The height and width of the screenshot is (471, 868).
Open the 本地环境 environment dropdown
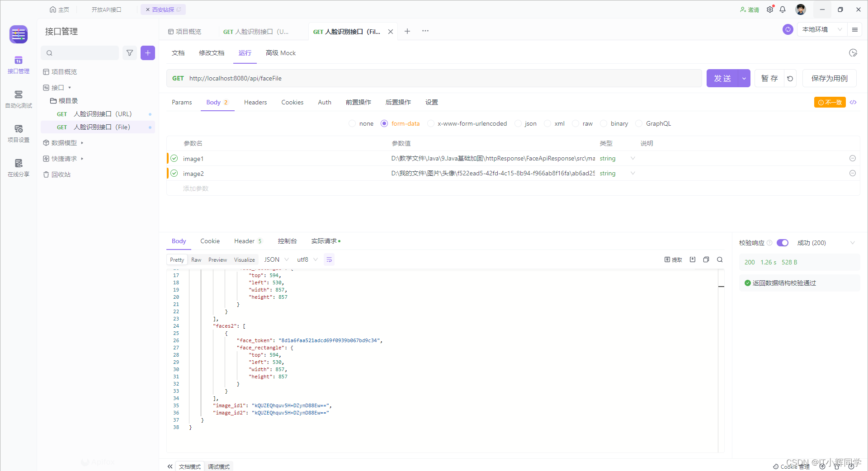click(822, 29)
